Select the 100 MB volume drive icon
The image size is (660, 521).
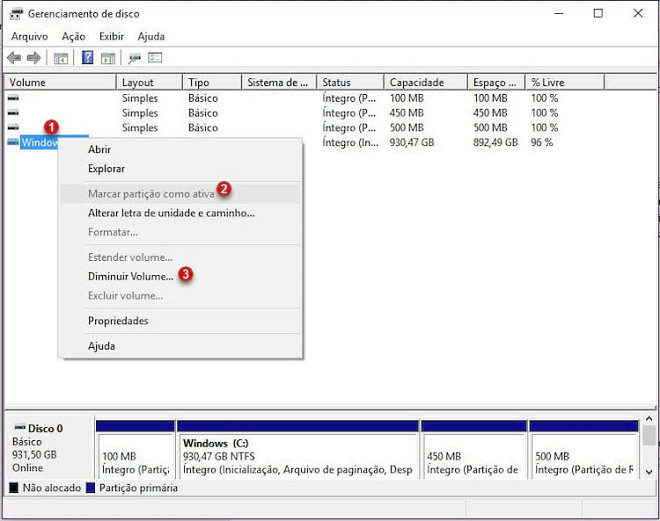coord(13,98)
